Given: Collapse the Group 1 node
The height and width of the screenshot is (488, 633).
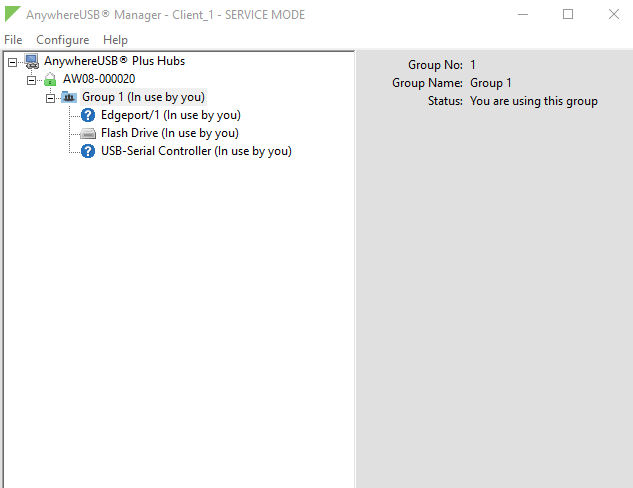Looking at the screenshot, I should coord(50,98).
